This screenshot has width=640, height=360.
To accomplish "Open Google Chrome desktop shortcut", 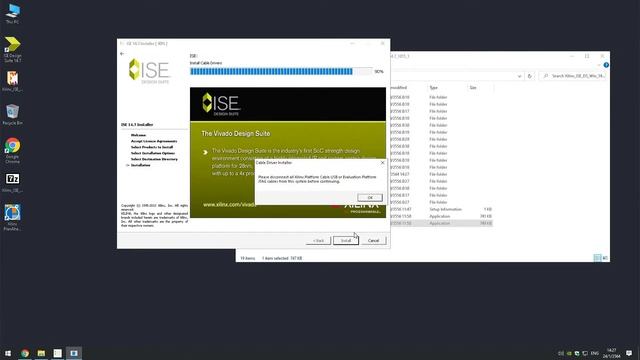I will [12, 150].
